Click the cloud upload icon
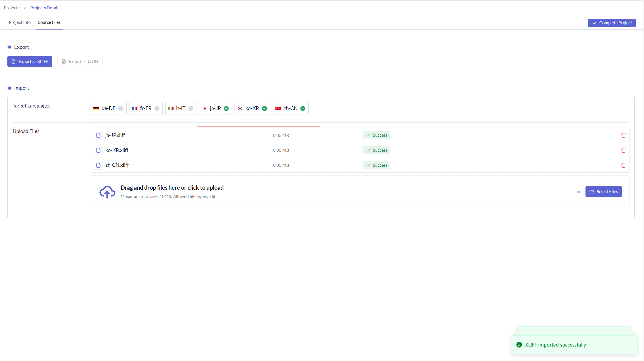This screenshot has width=644, height=361. pyautogui.click(x=107, y=192)
